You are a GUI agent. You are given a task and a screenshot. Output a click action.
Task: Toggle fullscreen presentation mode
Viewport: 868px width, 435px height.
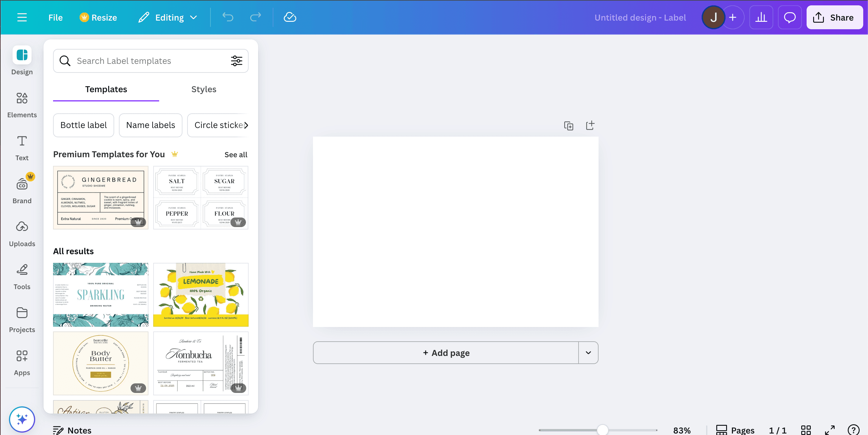[x=830, y=430]
